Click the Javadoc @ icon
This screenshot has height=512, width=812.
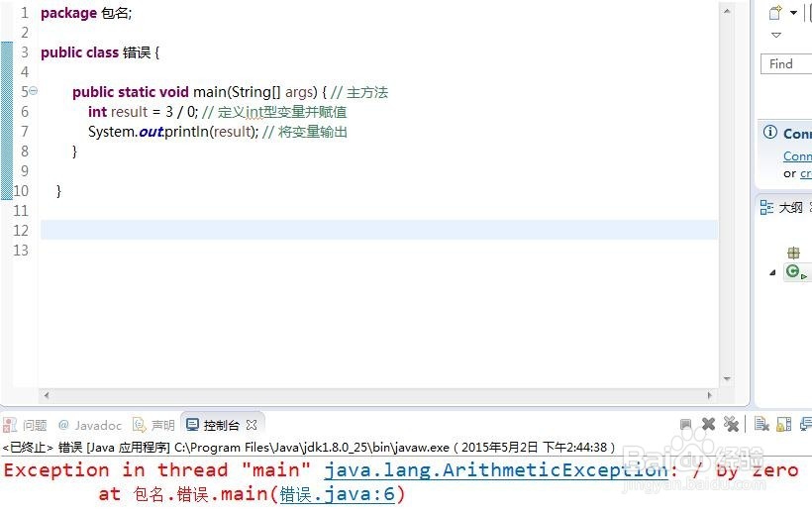63,425
